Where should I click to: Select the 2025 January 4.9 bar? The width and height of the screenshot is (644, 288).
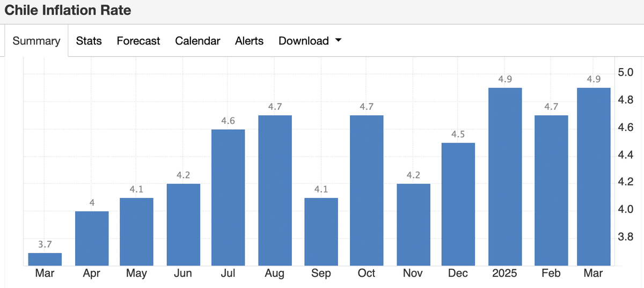coord(505,177)
